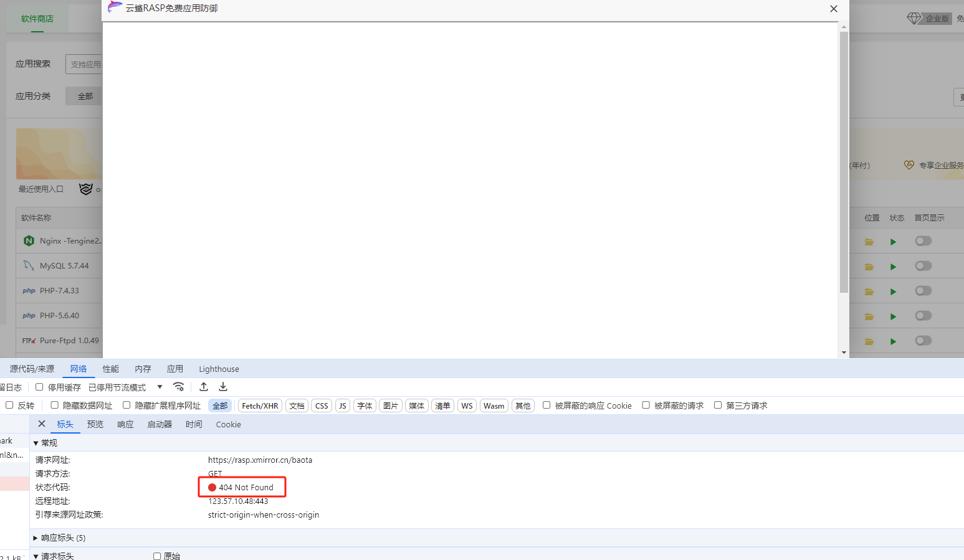
Task: Switch to the 网络 DevTools tab
Action: (79, 369)
